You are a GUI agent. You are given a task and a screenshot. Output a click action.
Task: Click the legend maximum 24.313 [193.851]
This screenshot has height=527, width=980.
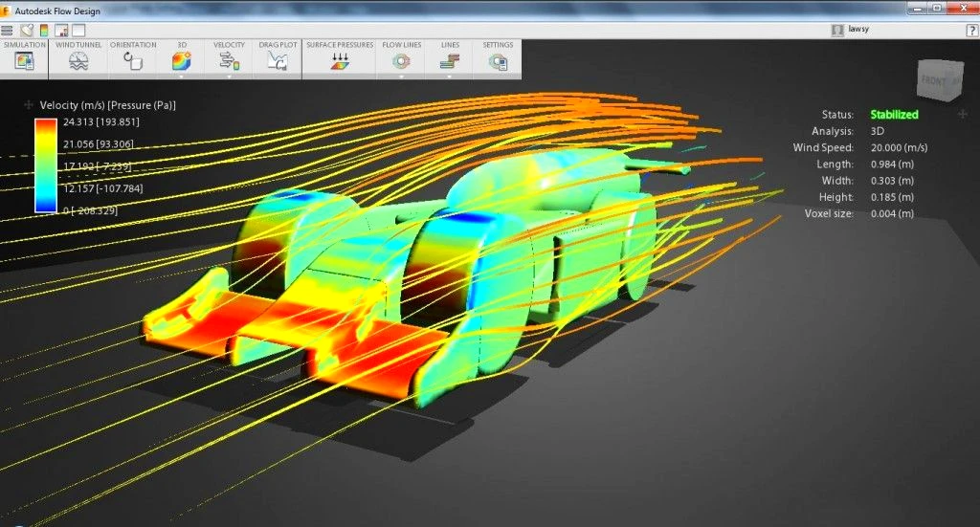[x=101, y=121]
